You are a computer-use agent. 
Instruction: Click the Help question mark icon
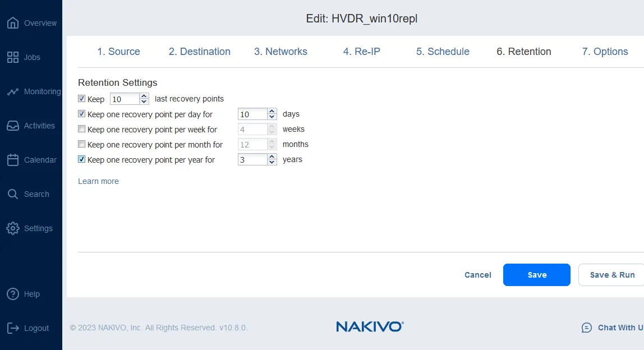(x=13, y=294)
